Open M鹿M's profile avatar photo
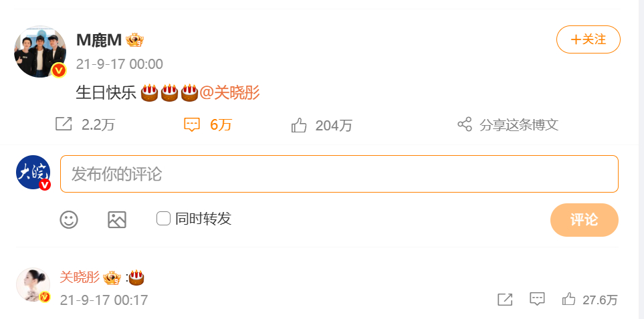644x319 pixels. (40, 51)
